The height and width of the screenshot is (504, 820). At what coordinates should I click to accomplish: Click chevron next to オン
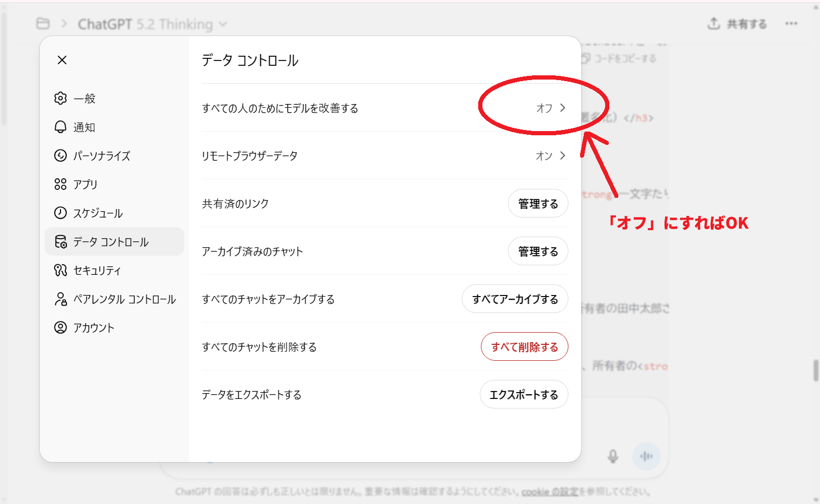[563, 155]
